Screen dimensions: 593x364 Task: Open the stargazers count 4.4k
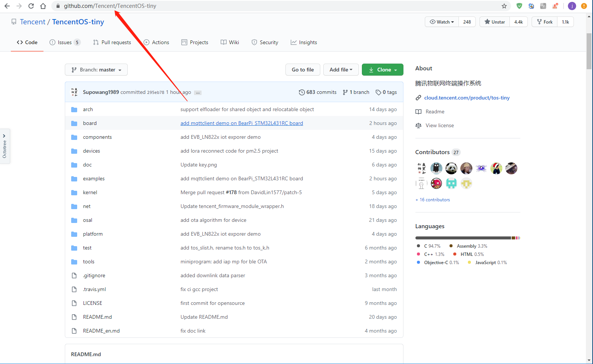(x=519, y=22)
